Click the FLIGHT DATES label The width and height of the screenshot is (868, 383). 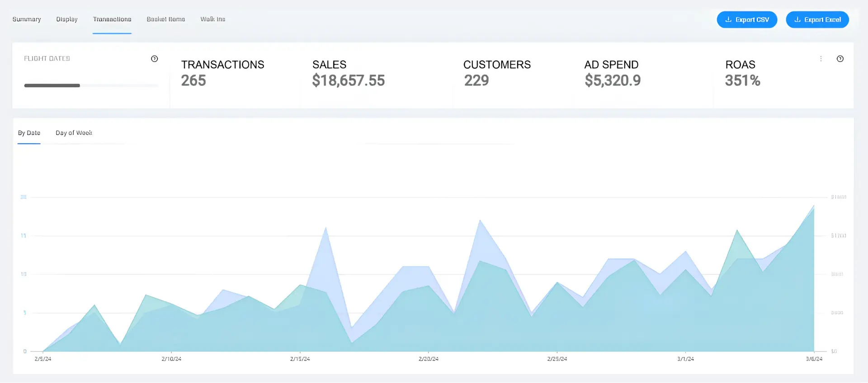(x=47, y=59)
